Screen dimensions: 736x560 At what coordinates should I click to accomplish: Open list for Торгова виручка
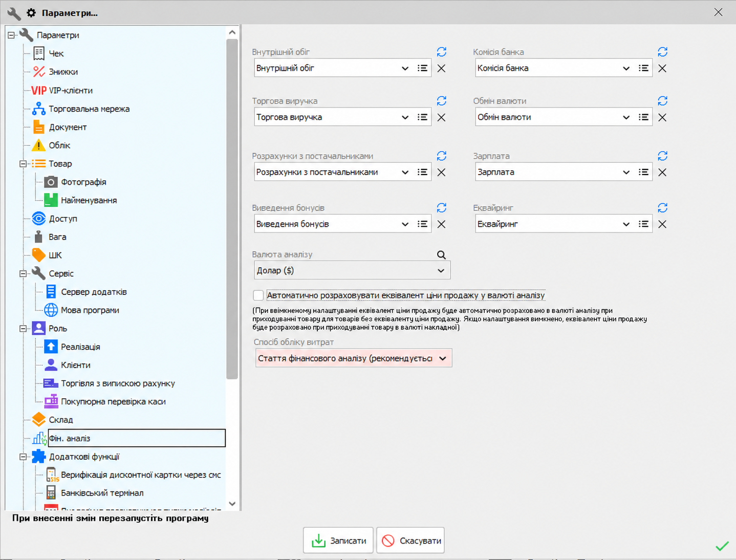(x=422, y=117)
